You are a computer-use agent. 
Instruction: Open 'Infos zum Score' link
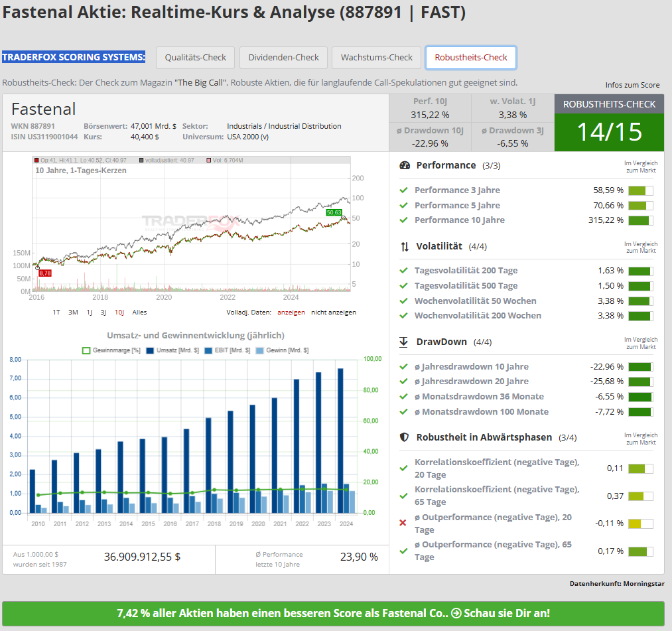[x=632, y=85]
